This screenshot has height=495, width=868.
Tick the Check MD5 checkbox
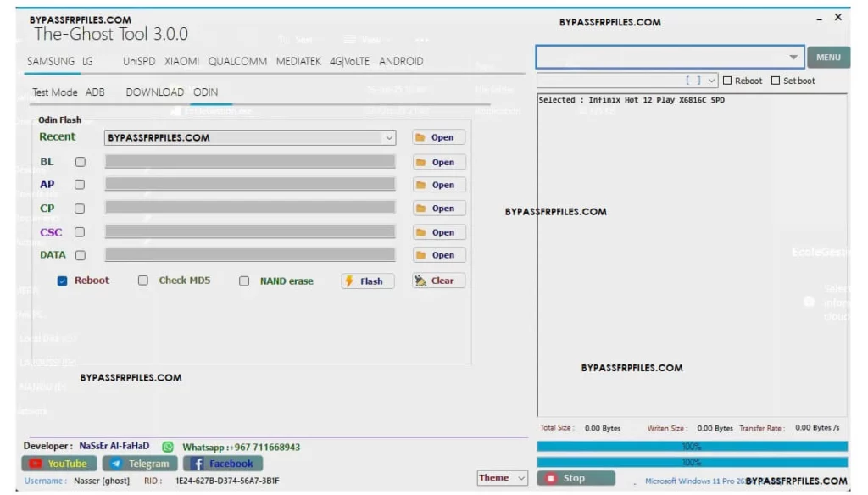142,281
